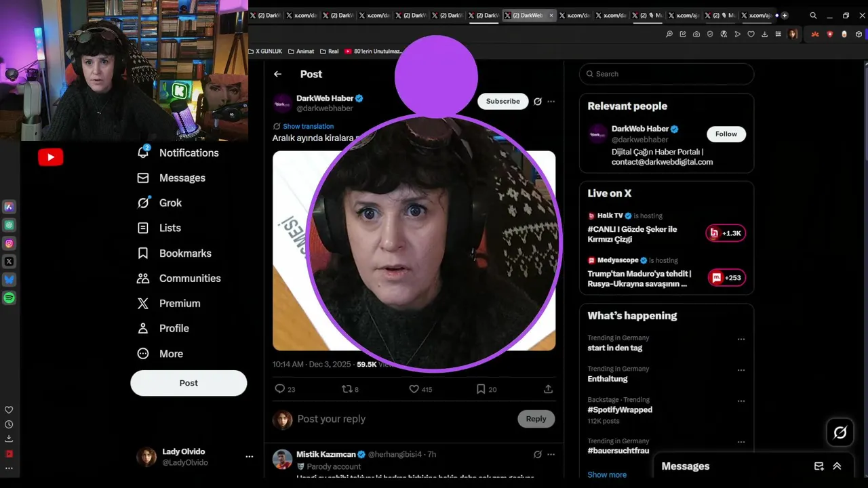Click Show more under trends
The height and width of the screenshot is (488, 868).
[607, 474]
